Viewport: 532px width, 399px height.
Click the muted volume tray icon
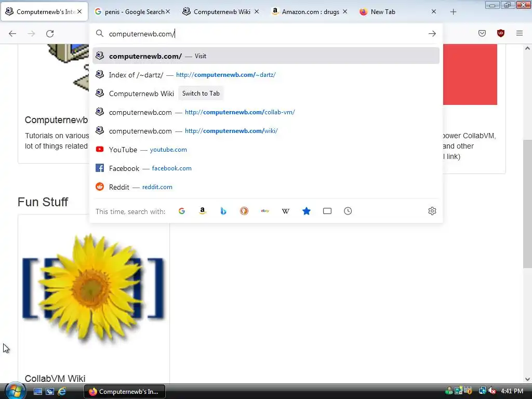click(x=492, y=391)
